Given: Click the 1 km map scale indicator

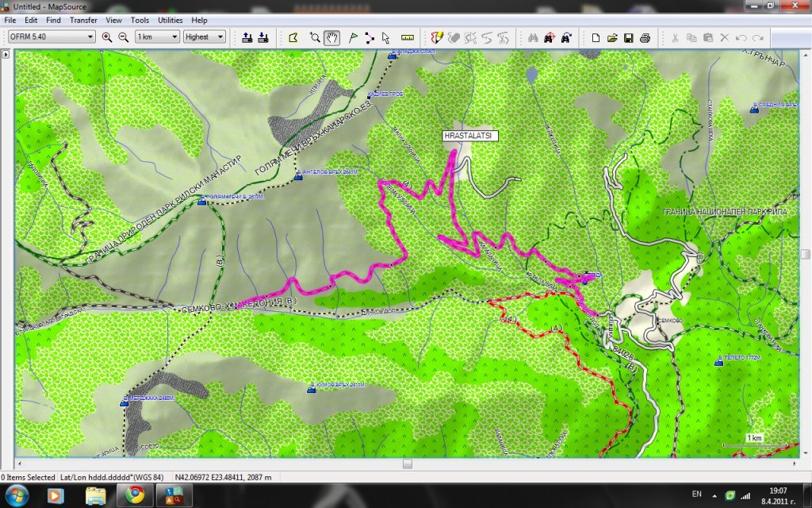Looking at the screenshot, I should pos(755,438).
